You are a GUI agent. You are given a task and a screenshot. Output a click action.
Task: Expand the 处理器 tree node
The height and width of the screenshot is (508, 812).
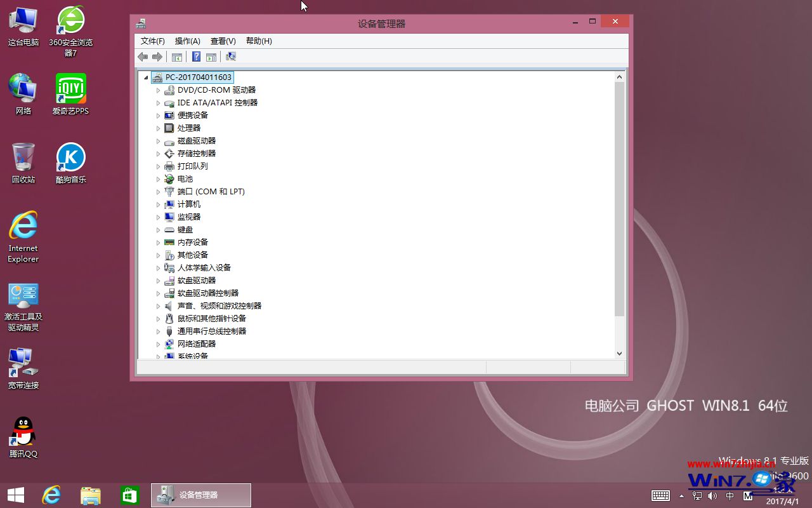point(159,128)
